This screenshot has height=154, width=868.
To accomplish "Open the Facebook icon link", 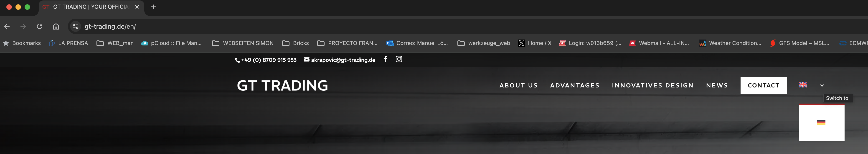I will coord(386,59).
